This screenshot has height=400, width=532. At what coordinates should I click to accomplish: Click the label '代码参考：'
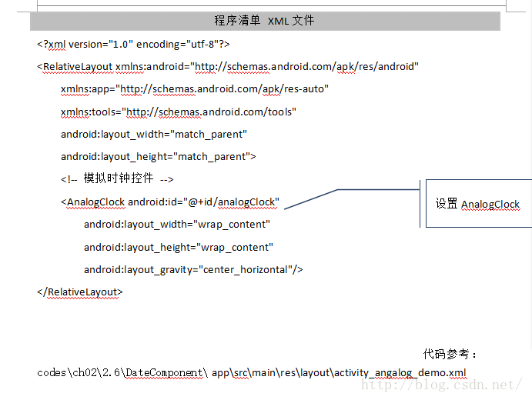(450, 355)
